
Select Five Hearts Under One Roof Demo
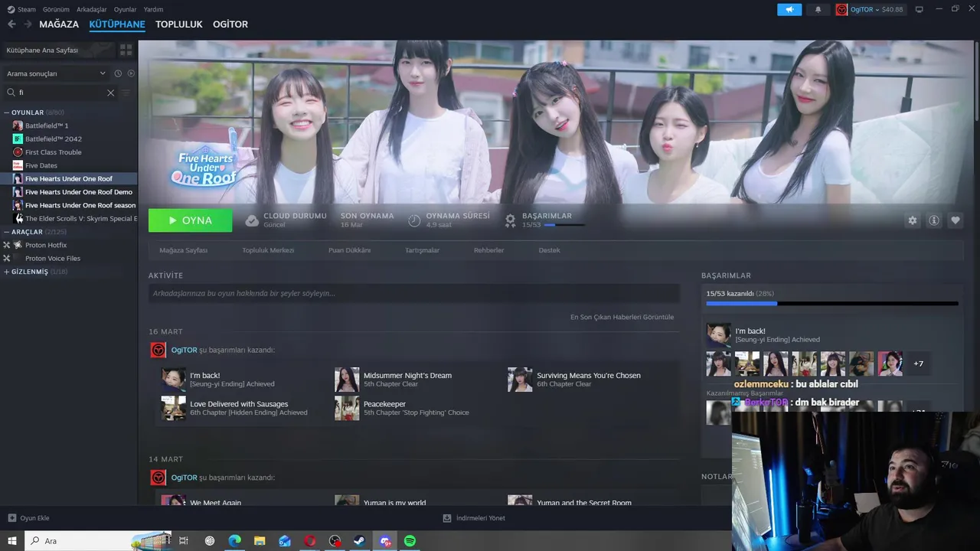(79, 192)
